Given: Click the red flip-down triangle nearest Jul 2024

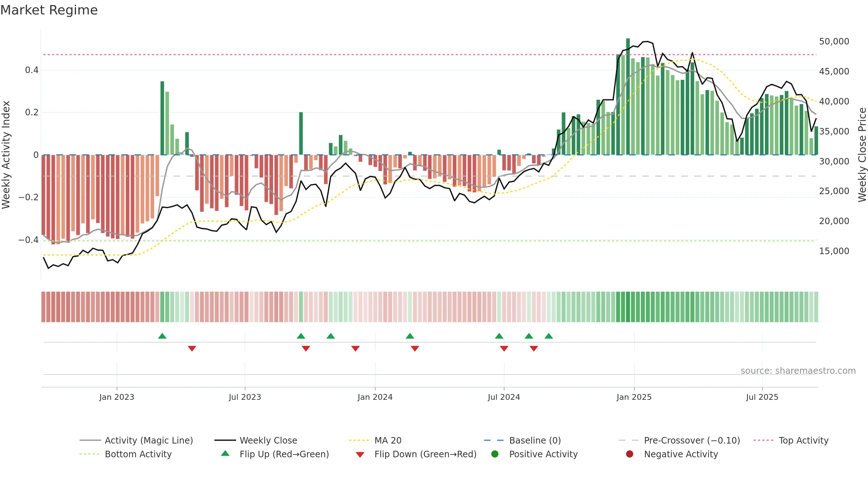Looking at the screenshot, I should (504, 348).
